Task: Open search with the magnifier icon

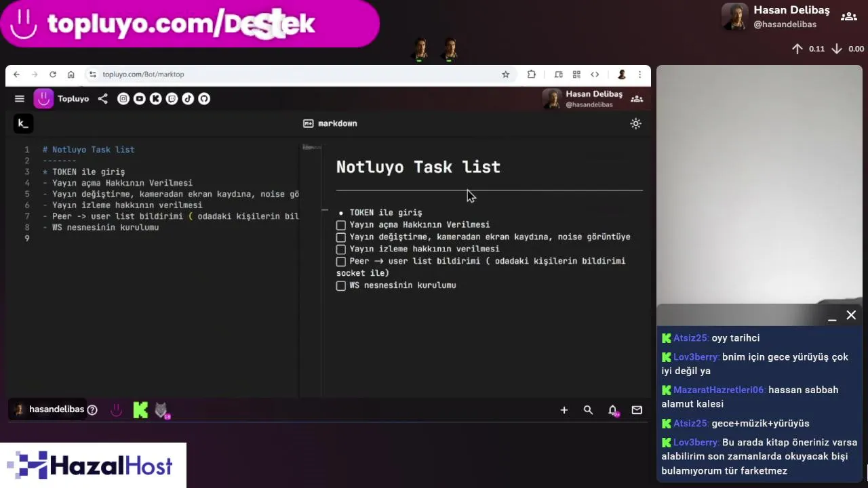Action: [x=588, y=410]
